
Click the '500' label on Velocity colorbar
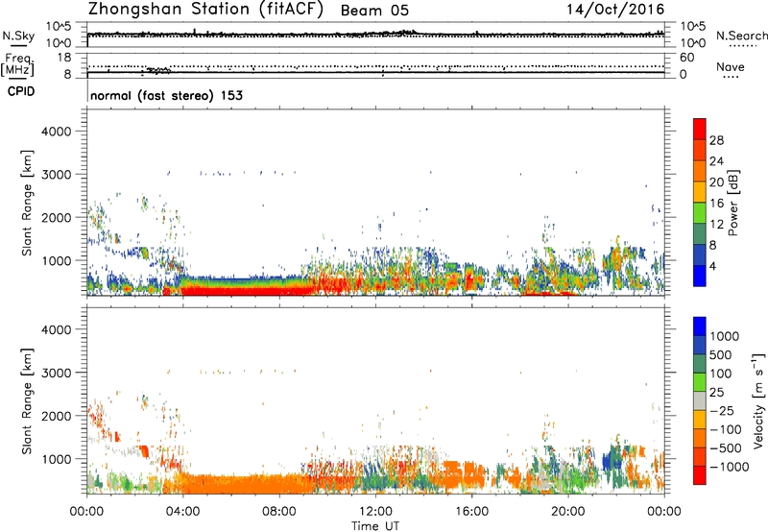[721, 355]
